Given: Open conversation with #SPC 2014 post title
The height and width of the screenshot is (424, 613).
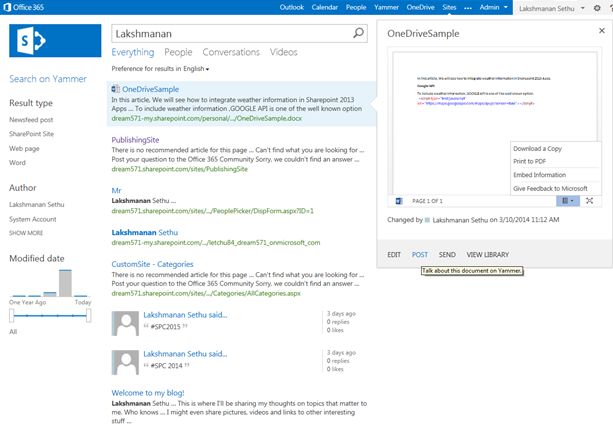Looking at the screenshot, I should pos(185,354).
